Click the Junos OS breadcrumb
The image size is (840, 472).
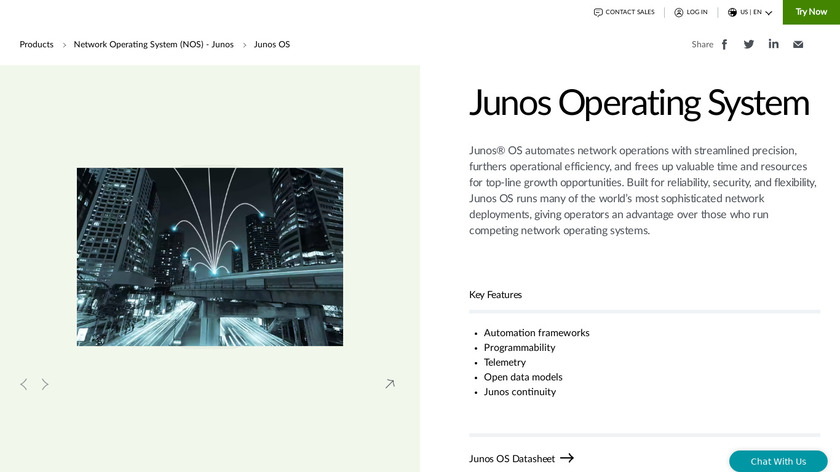point(272,44)
